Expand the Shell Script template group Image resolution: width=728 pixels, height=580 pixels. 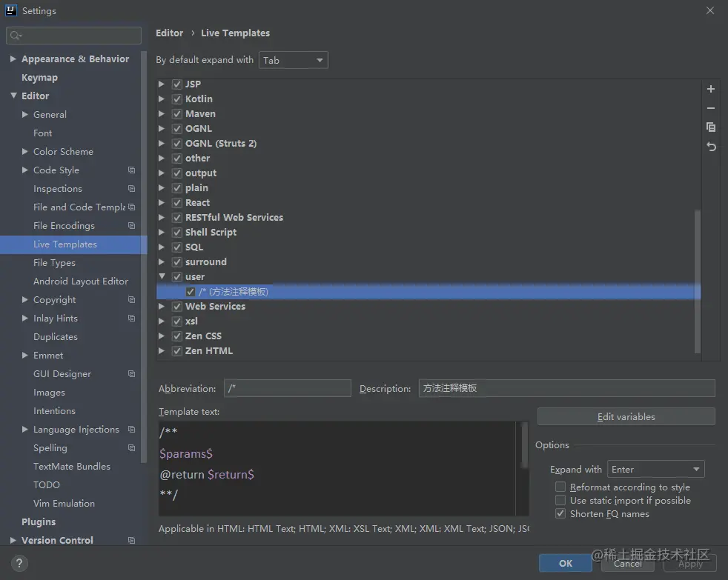click(x=162, y=233)
